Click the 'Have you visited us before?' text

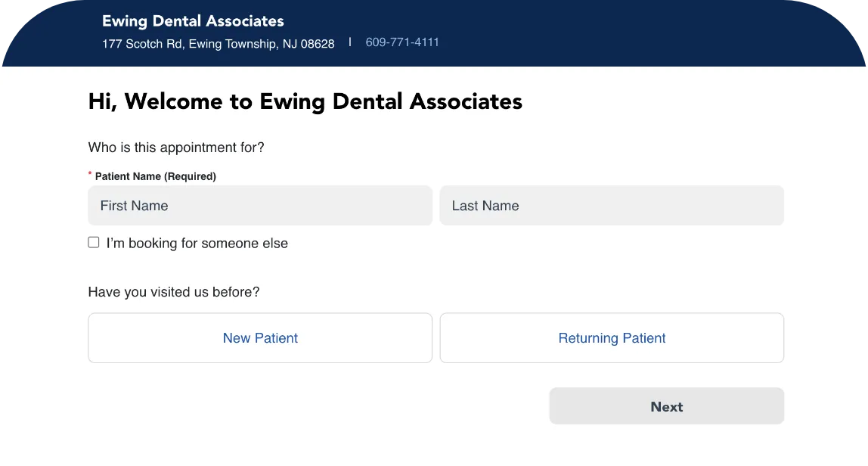[174, 292]
